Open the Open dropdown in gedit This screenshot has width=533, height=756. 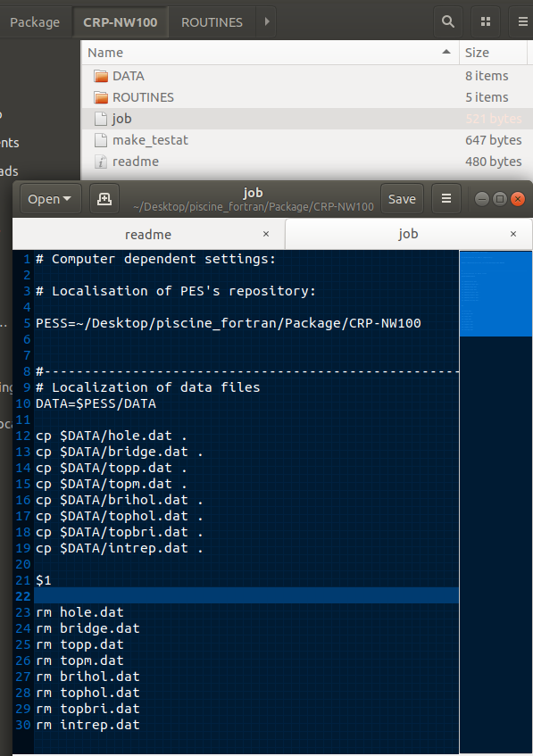[49, 198]
